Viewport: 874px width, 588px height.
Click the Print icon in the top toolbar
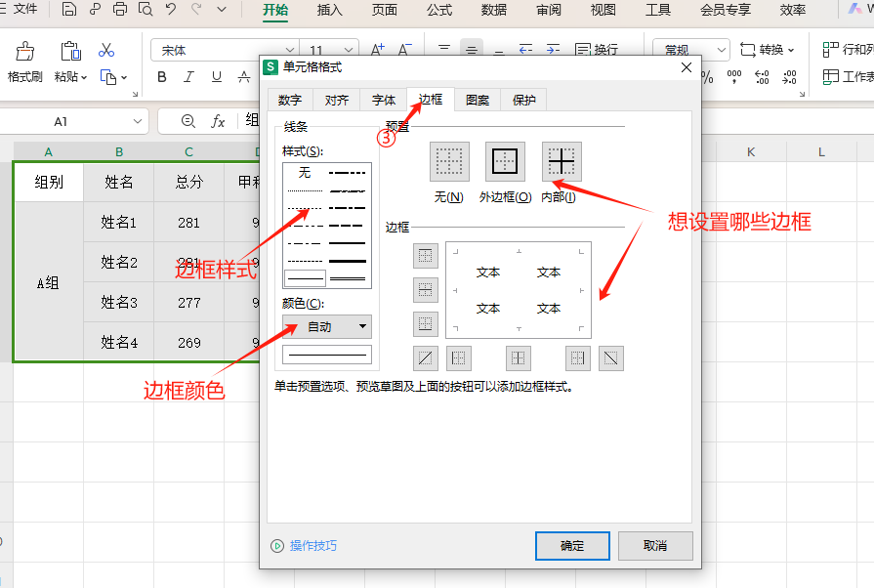[x=120, y=10]
